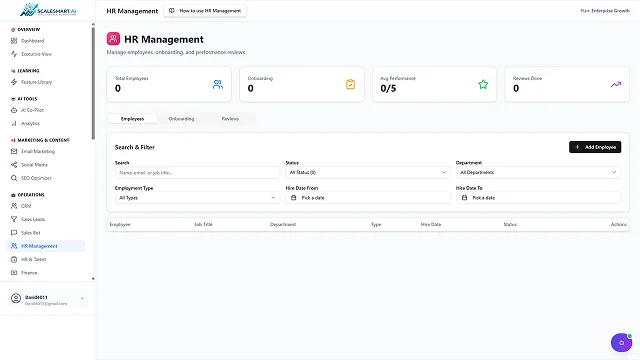Screen dimensions: 640x360
Task: Click the search field for name or email
Action: [197, 172]
